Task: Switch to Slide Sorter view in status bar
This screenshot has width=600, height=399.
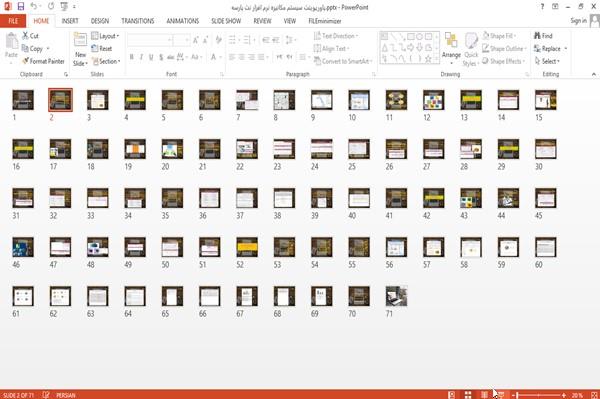Action: [468, 395]
